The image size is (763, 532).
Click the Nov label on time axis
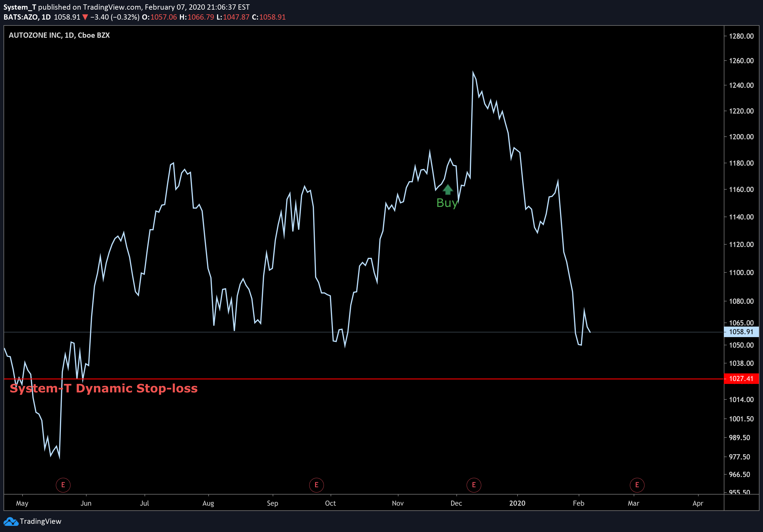pos(398,503)
